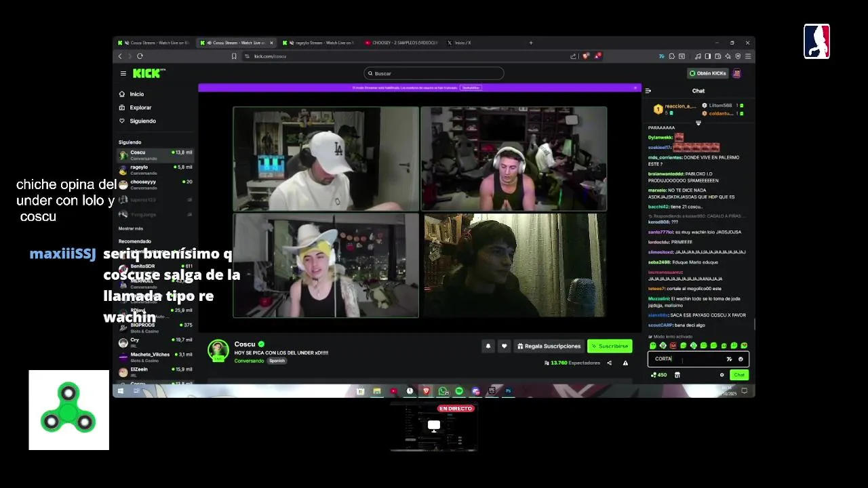Viewport: 868px width, 488px height.
Task: Click the KICK logo
Action: [x=149, y=73]
